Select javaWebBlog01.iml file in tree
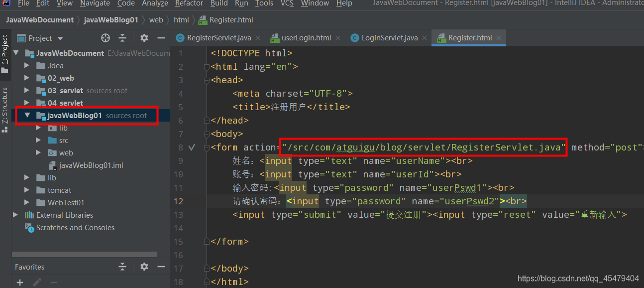This screenshot has height=288, width=644. 86,165
